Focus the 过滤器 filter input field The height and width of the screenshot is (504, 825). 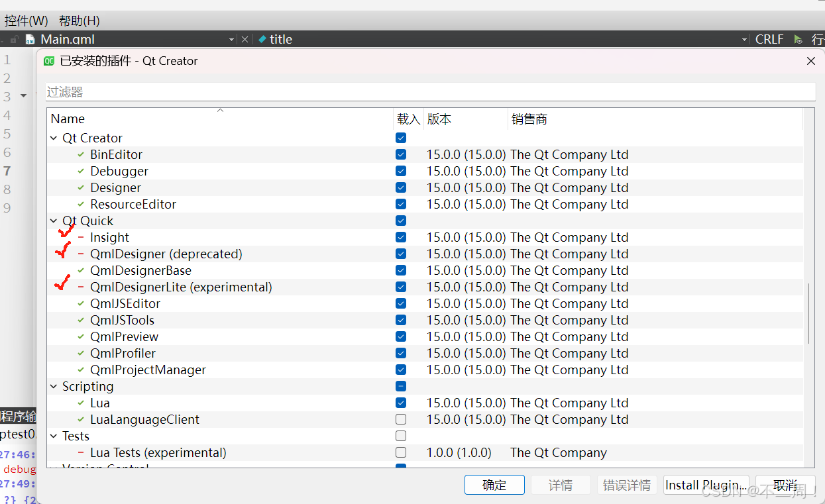point(431,91)
